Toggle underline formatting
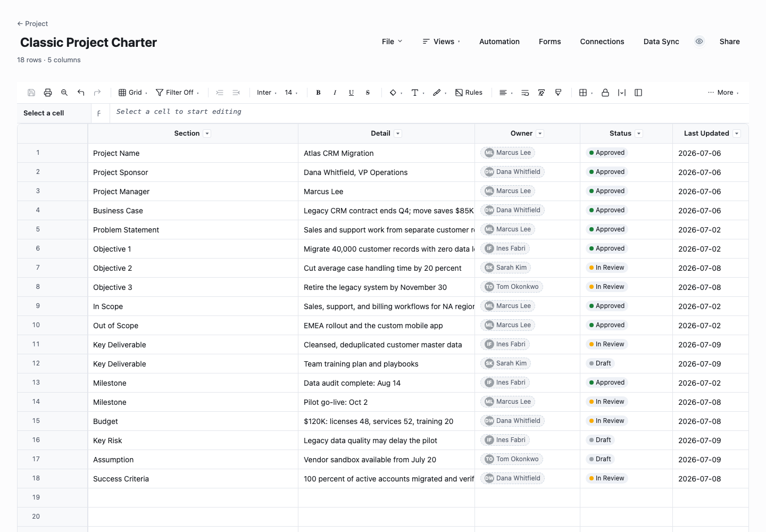766x532 pixels. pyautogui.click(x=351, y=93)
